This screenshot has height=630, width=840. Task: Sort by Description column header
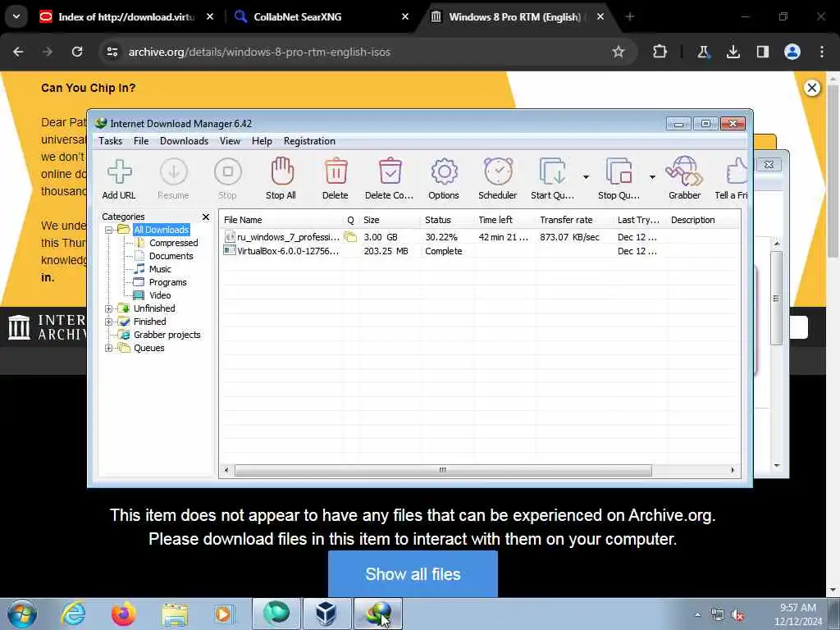click(x=703, y=220)
